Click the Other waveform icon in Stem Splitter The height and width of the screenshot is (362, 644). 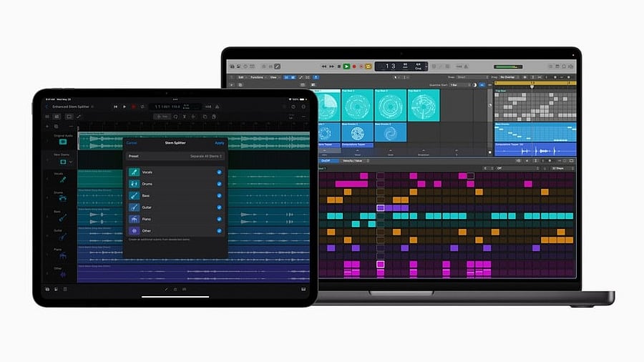134,230
